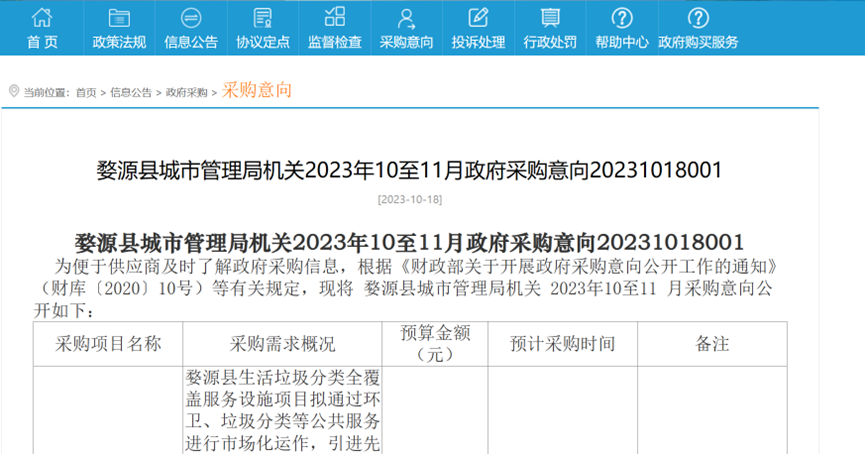
Task: Click the 政策法规 folder icon
Action: pyautogui.click(x=119, y=18)
